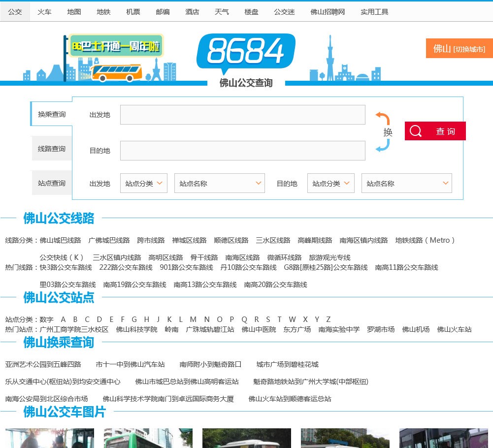Open 顺德区线路 category link
The width and height of the screenshot is (493, 448).
pos(231,240)
